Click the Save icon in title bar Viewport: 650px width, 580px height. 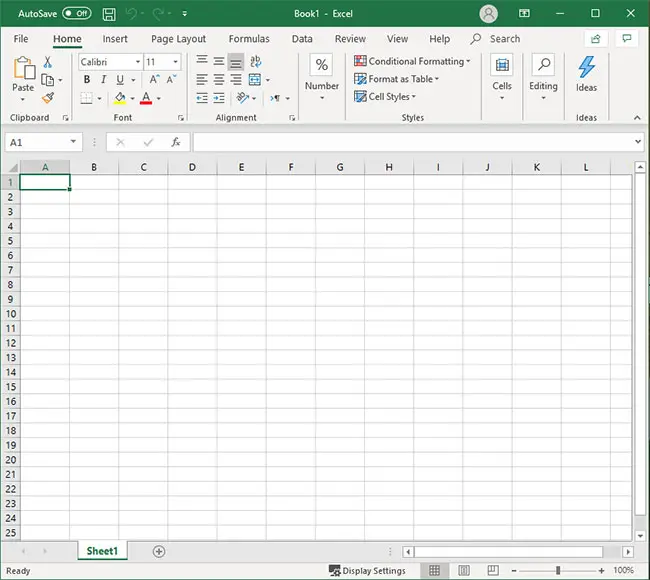[x=109, y=14]
